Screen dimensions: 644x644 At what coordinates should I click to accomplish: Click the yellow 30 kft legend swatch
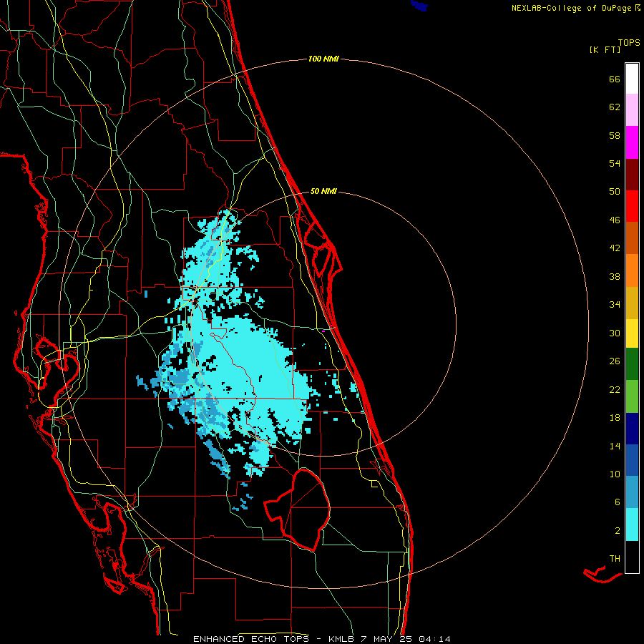[x=632, y=333]
